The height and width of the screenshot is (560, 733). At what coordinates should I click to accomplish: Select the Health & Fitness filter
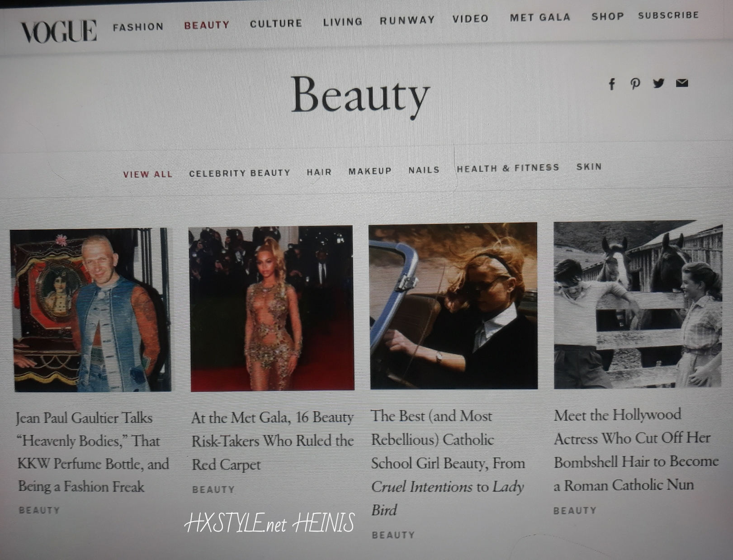click(x=508, y=168)
